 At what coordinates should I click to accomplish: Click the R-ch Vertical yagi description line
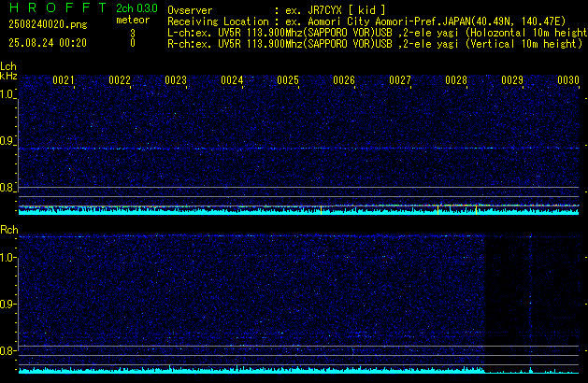pos(375,44)
